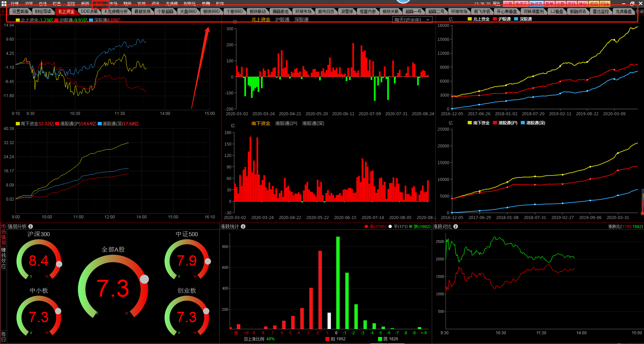The image size is (644, 344).
Task: Click the 涨停买 button
Action: (521, 4)
